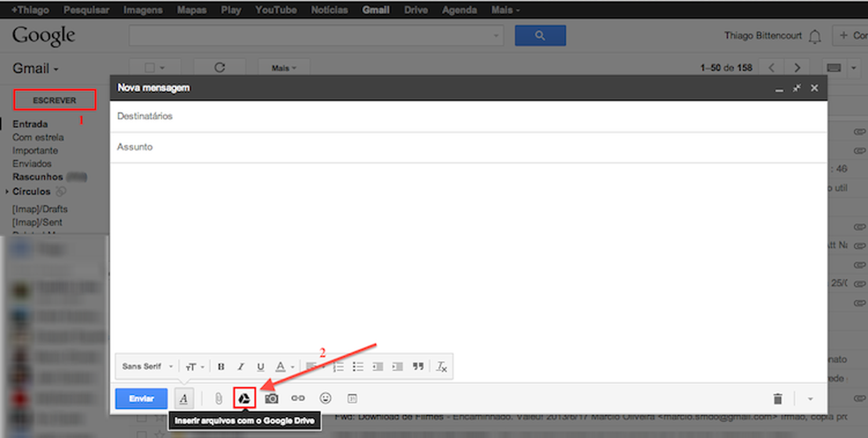This screenshot has height=438, width=868.
Task: Open Pesquisar in the top bar
Action: (86, 10)
